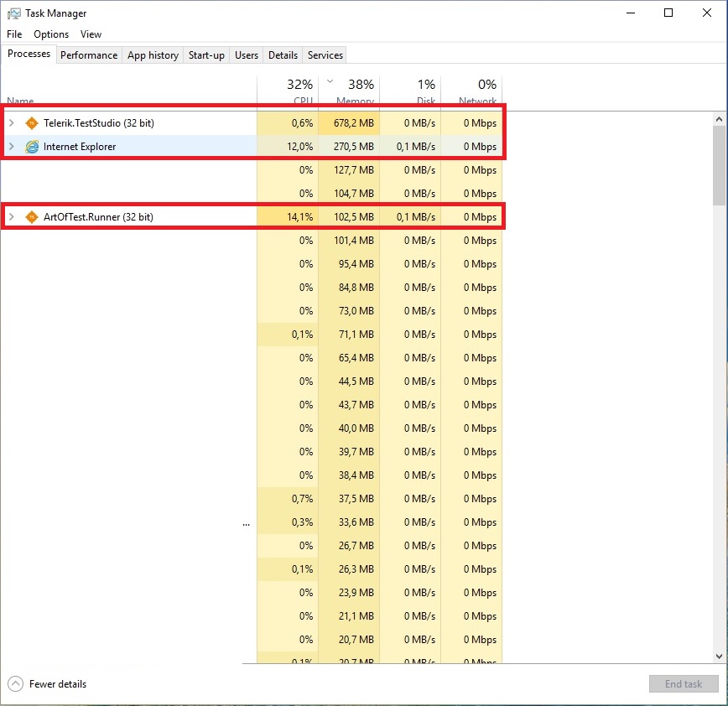
Task: Click the ArtOfTest.Runner process icon
Action: tap(32, 217)
